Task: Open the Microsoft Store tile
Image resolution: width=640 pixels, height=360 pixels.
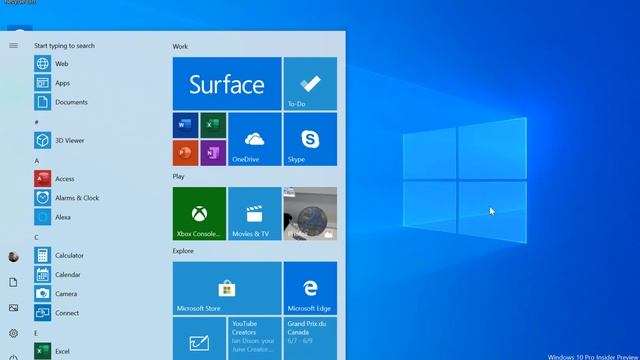Action: 227,288
